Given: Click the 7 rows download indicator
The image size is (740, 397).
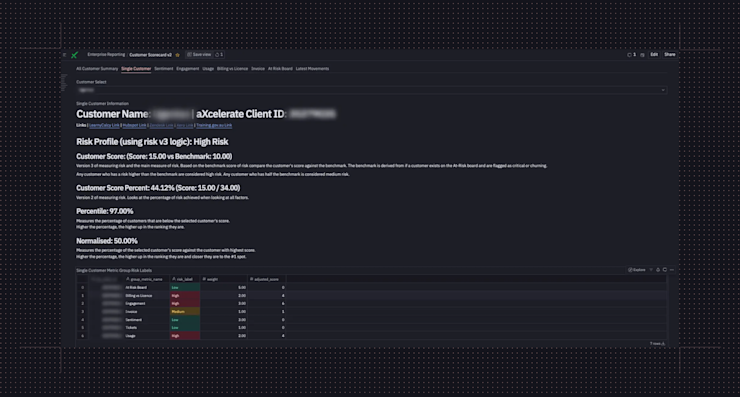Looking at the screenshot, I should [x=657, y=344].
